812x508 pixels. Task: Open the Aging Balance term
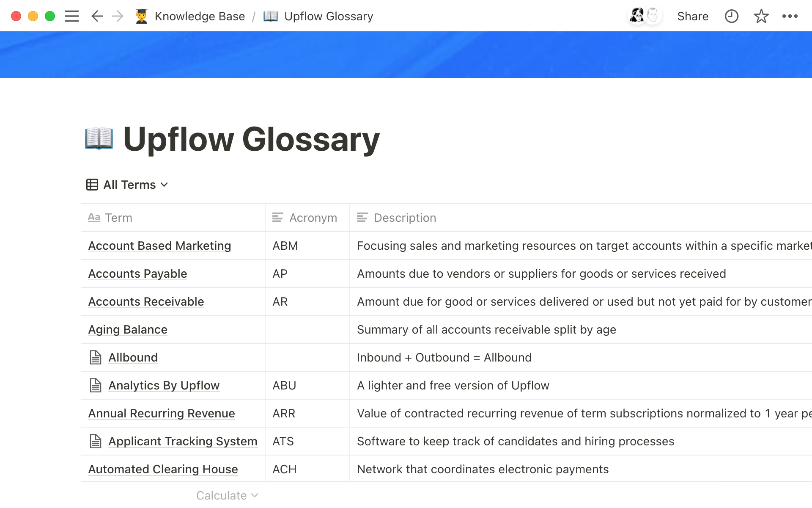pos(128,329)
